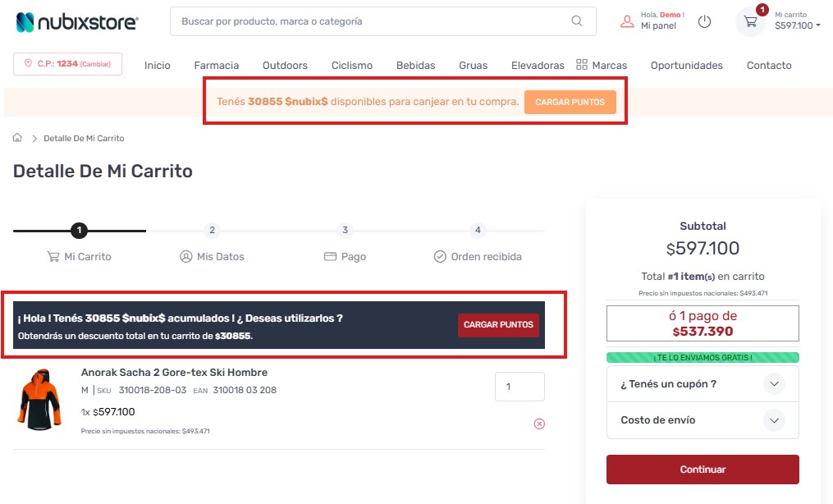Expand the '¿Tenés un cupón?' section
The height and width of the screenshot is (504, 833).
click(x=773, y=384)
